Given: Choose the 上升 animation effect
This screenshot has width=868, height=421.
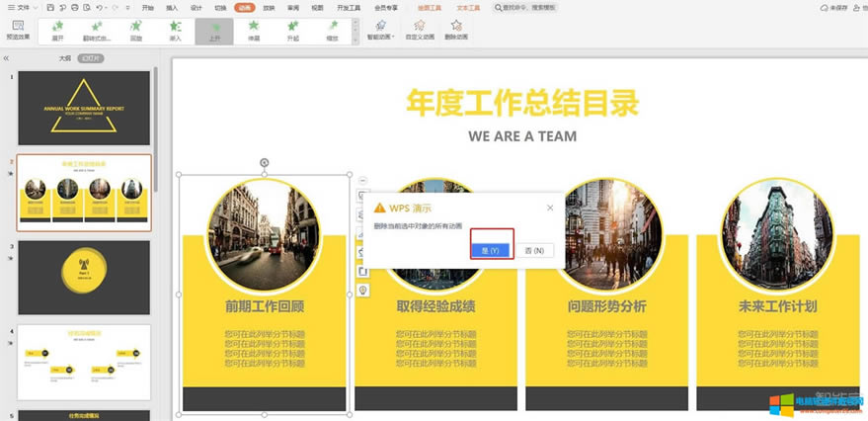Looking at the screenshot, I should click(x=214, y=31).
